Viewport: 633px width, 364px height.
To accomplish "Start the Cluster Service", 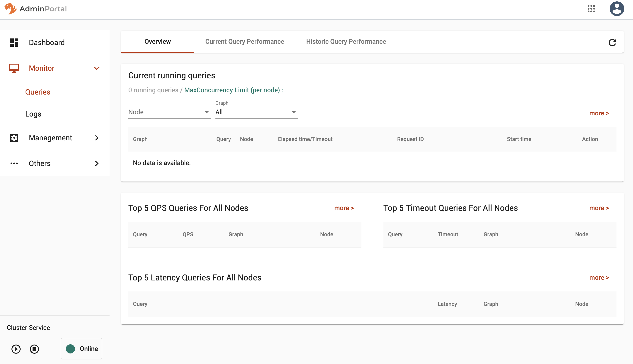I will coord(16,349).
